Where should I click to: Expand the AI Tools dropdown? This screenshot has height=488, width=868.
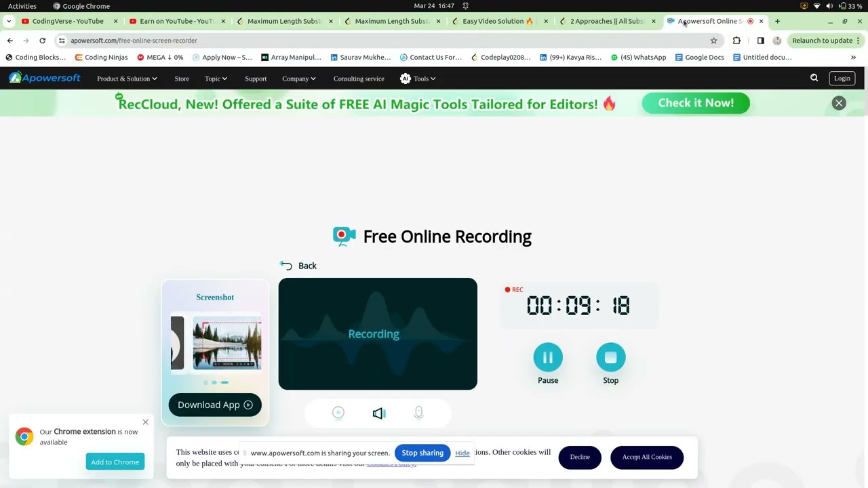418,79
